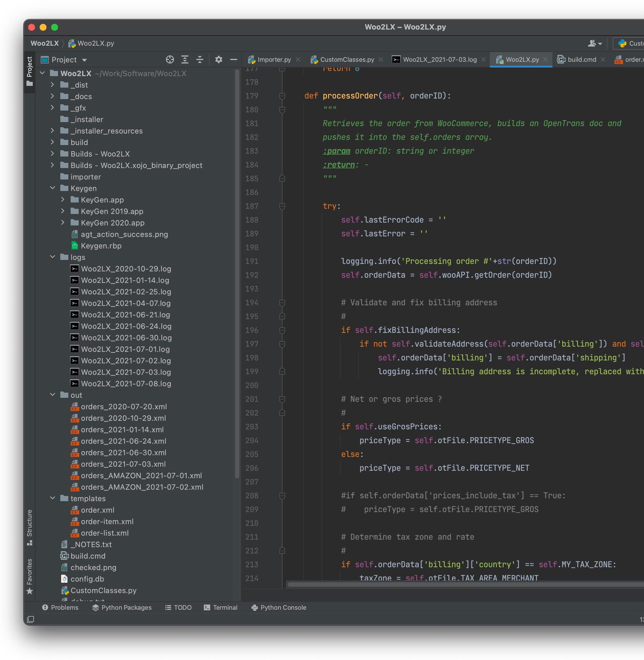Click the agt_action_success.png file icon
This screenshot has height=660, width=644.
tap(75, 234)
